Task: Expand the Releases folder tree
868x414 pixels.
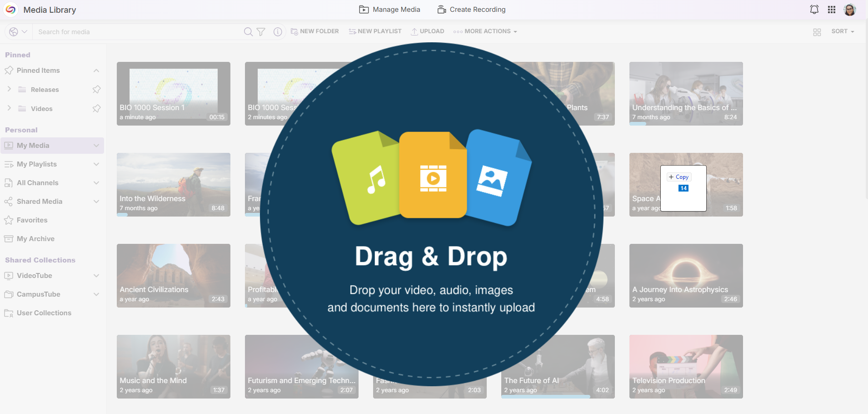Action: tap(9, 89)
